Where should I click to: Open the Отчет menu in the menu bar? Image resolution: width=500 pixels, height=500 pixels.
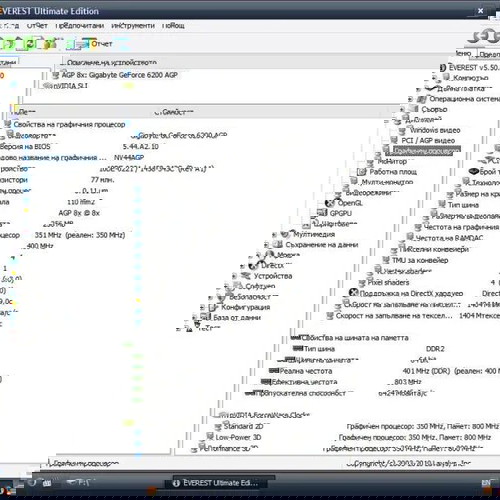coord(37,26)
